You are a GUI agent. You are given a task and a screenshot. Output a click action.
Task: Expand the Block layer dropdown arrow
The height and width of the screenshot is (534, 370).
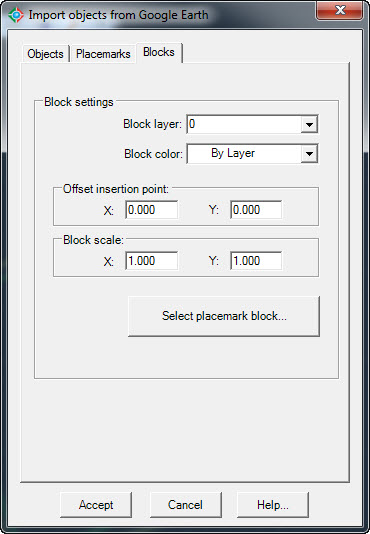tap(309, 125)
